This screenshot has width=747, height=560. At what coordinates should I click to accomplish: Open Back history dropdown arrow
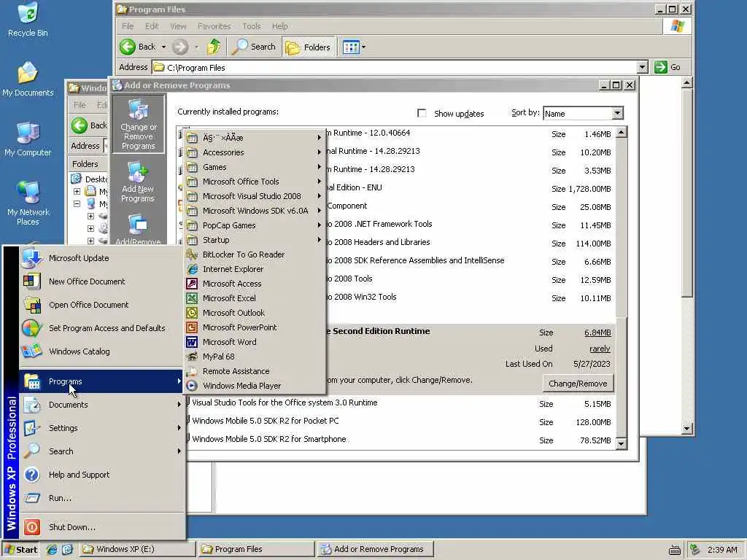tap(163, 47)
